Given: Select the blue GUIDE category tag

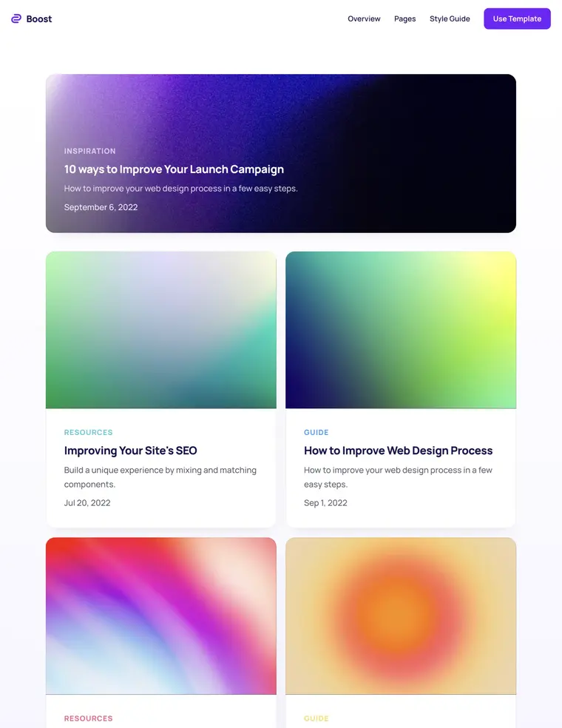Looking at the screenshot, I should 316,432.
